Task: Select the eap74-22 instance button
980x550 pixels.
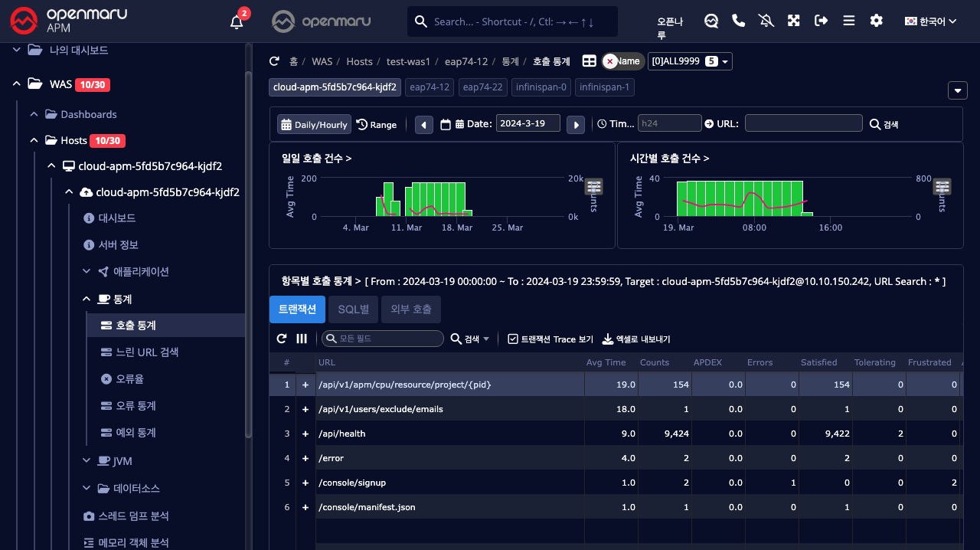Action: click(x=482, y=87)
